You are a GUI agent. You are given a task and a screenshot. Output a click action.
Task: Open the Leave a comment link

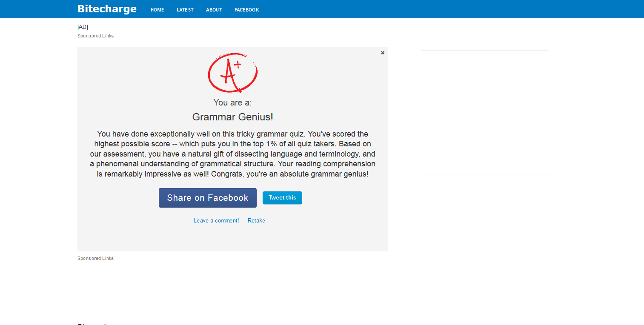pyautogui.click(x=216, y=220)
